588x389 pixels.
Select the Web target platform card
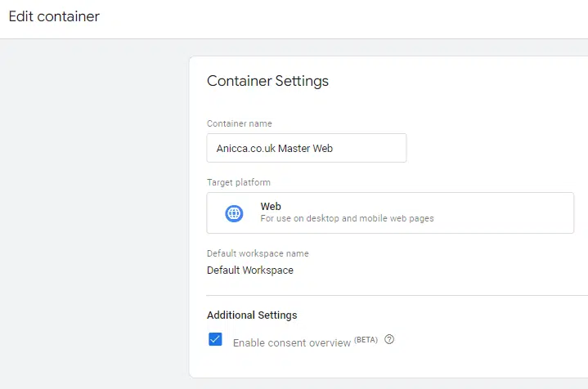coord(390,212)
